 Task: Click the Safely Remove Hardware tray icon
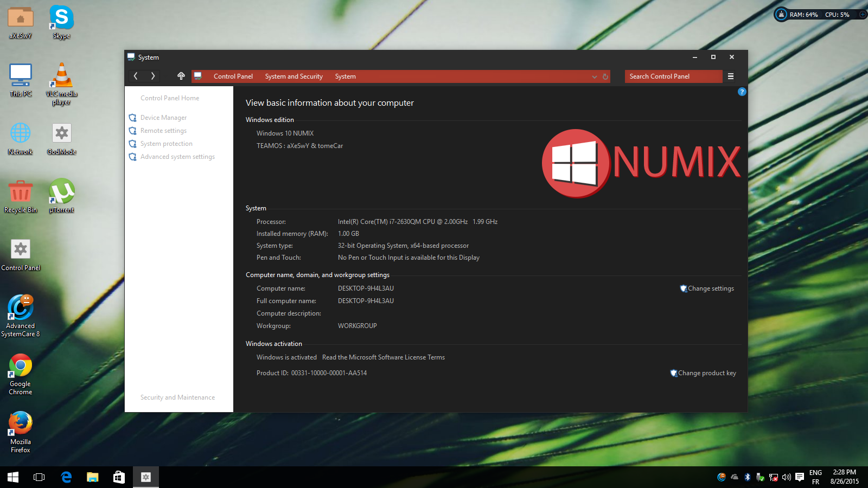point(761,477)
